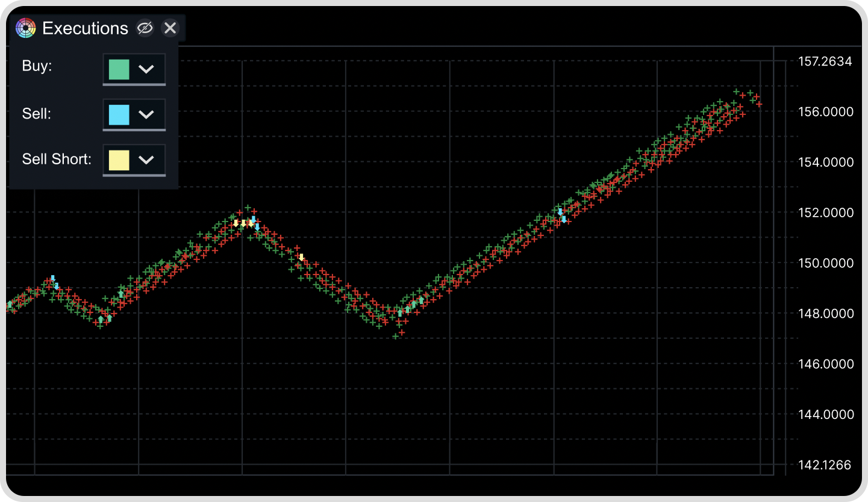Expand the Sell Short color dropdown chevron
Viewport: 868px width, 502px height.
(146, 160)
